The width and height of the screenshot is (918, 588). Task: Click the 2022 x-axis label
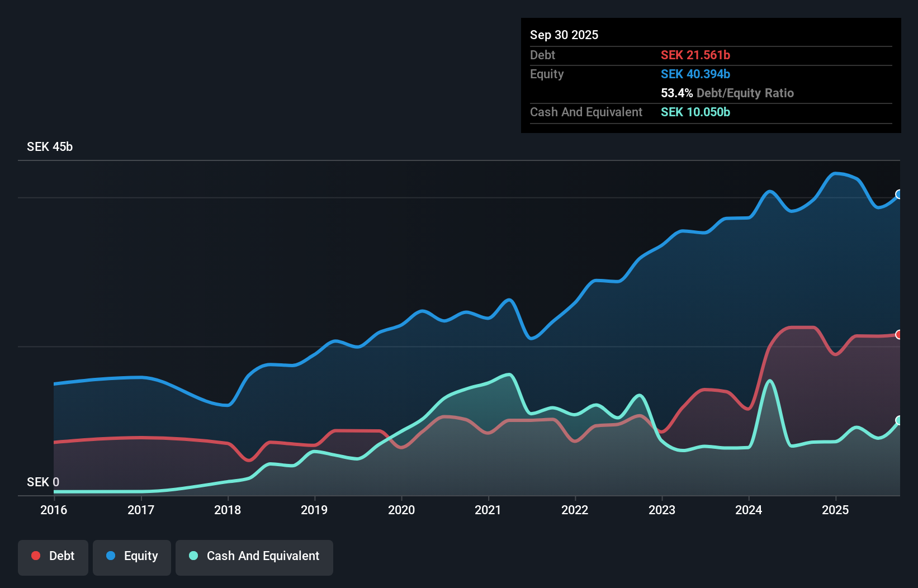click(575, 510)
